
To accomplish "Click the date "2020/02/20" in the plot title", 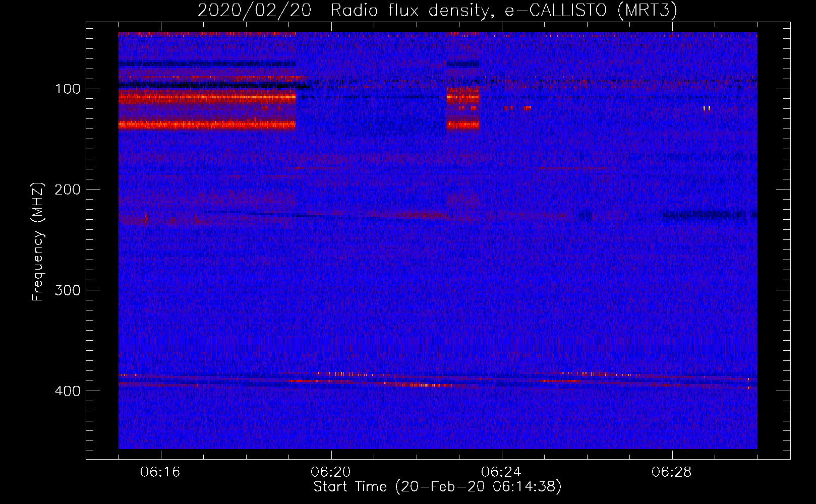I will coord(255,11).
